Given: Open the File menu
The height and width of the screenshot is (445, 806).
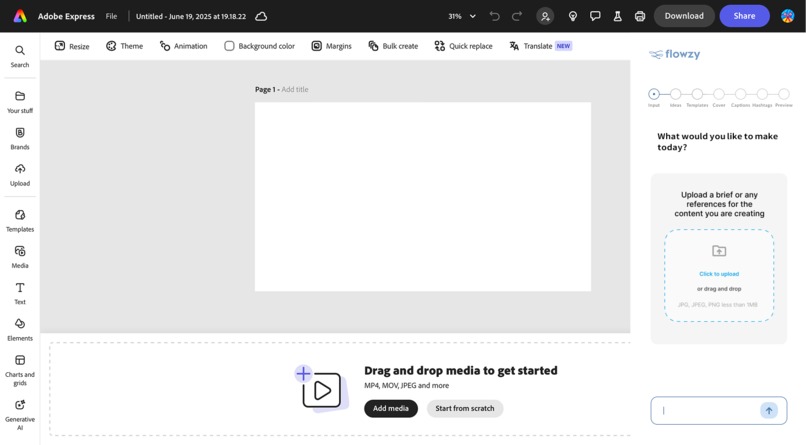Looking at the screenshot, I should click(111, 16).
